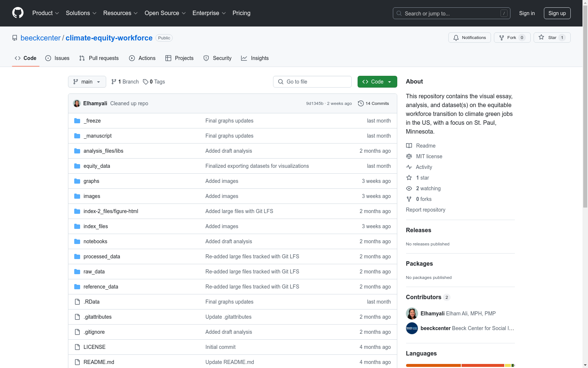
Task: Open the Cleaned up repo commit message
Action: click(x=129, y=103)
